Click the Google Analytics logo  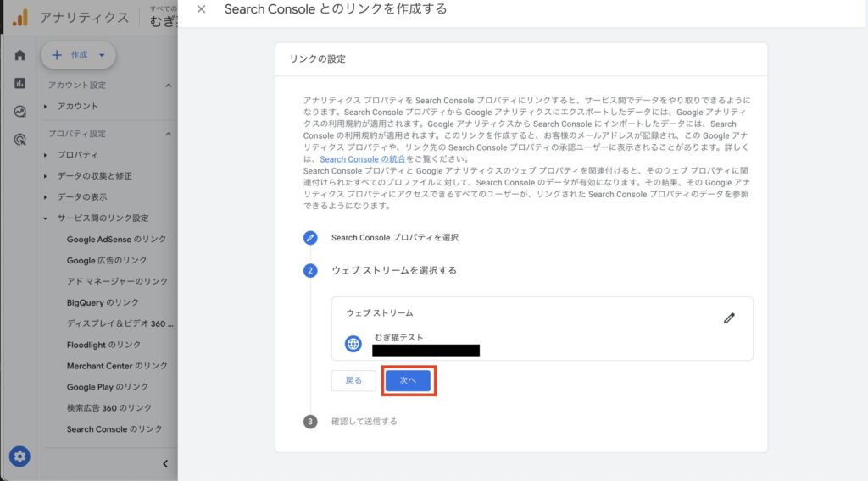pyautogui.click(x=20, y=18)
